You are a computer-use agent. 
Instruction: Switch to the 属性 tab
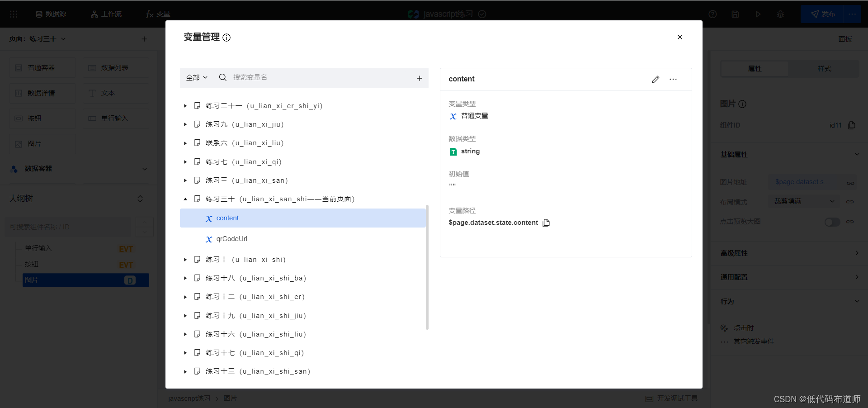click(755, 69)
